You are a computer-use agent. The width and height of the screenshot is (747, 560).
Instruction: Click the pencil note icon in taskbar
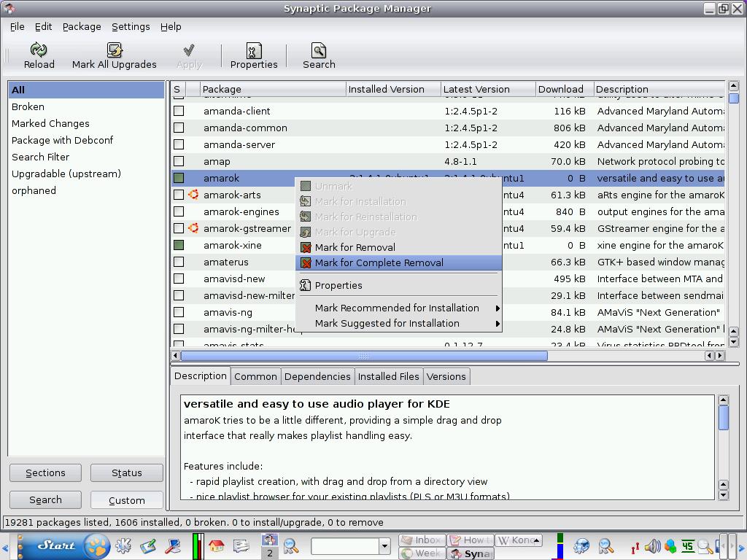point(148,545)
